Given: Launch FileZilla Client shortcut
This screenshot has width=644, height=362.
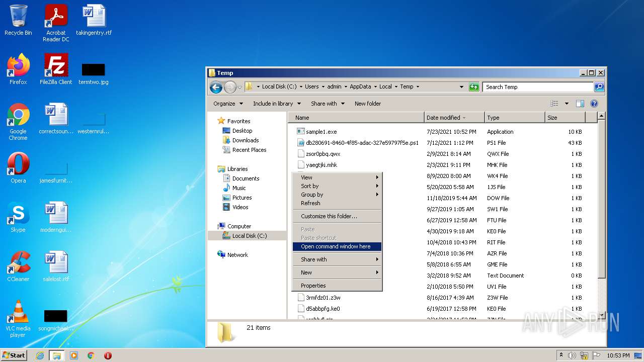Looking at the screenshot, I should [x=56, y=69].
